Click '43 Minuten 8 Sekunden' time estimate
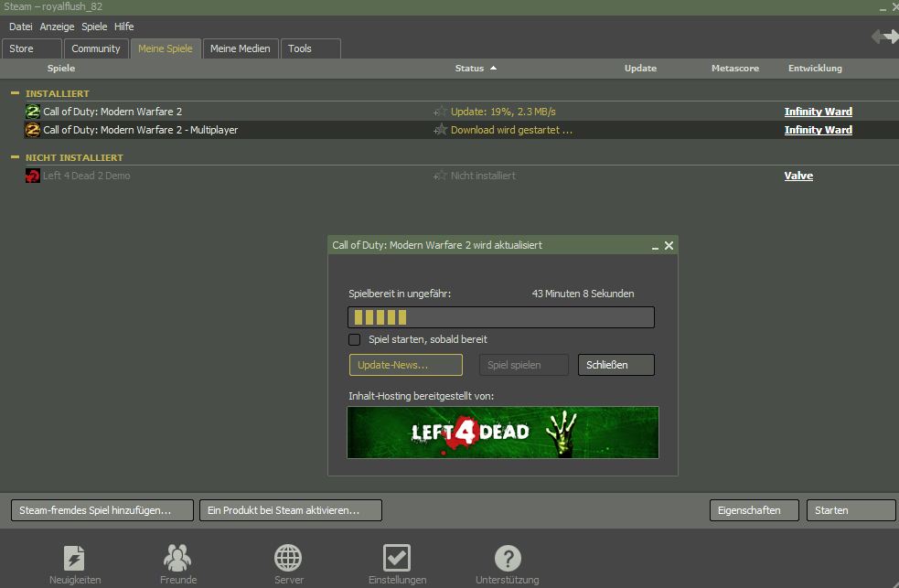This screenshot has width=899, height=588. [x=583, y=294]
